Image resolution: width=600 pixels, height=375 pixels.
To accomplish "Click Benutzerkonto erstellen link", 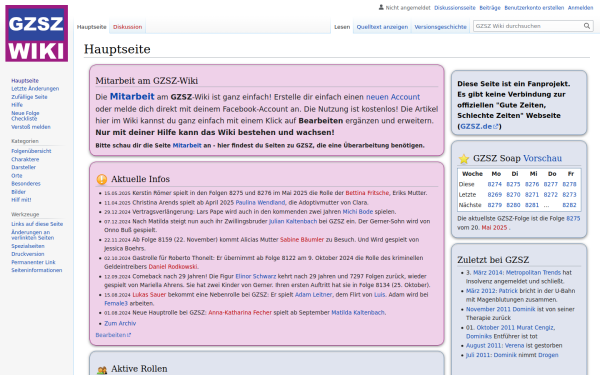I will click(534, 8).
